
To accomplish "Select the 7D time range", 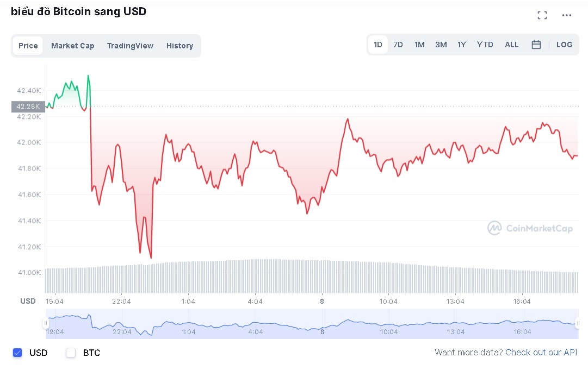I will pyautogui.click(x=398, y=45).
